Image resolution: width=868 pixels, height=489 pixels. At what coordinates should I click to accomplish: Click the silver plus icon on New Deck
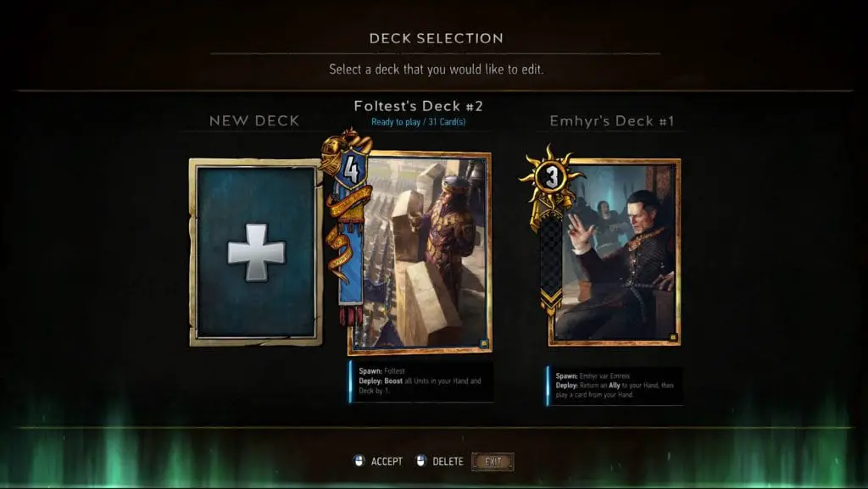[x=256, y=253]
